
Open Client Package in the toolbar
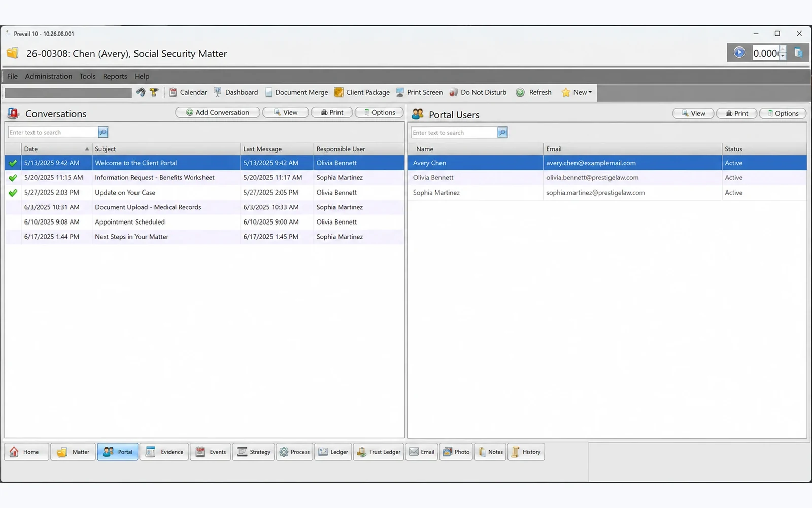(362, 92)
